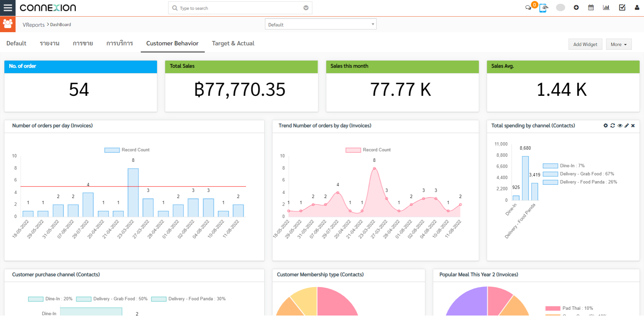Open Total spending widget gear settings
Viewport: 644px width, 325px height.
605,126
